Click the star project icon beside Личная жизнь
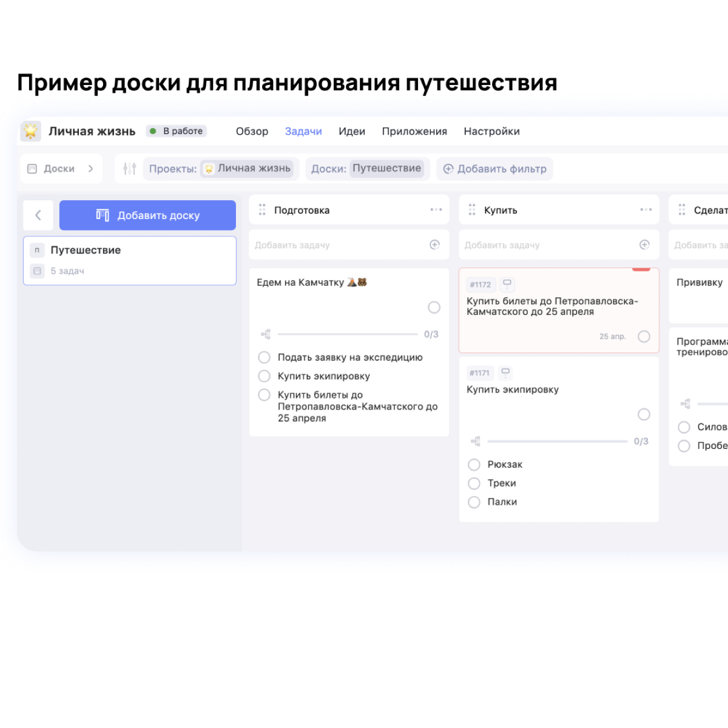 (30, 131)
